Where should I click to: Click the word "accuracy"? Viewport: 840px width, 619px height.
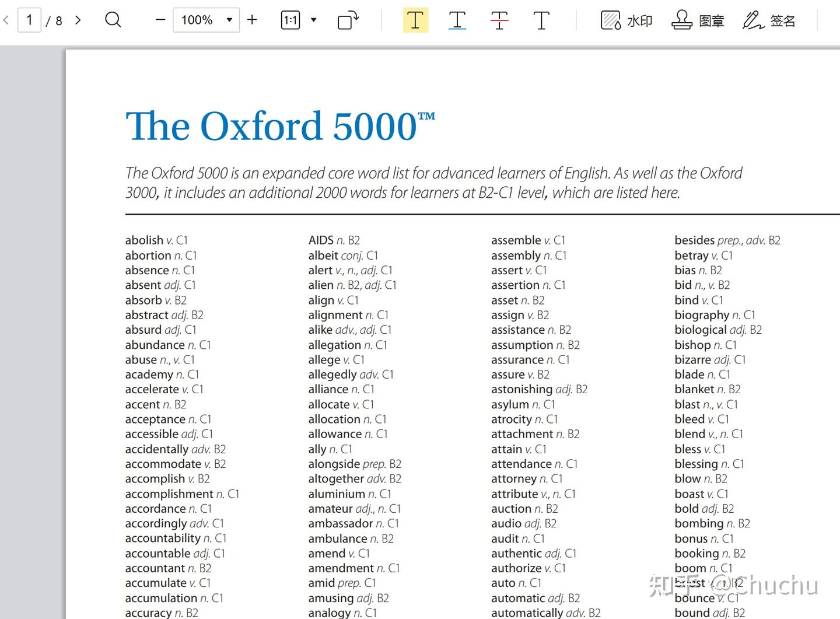pyautogui.click(x=148, y=613)
